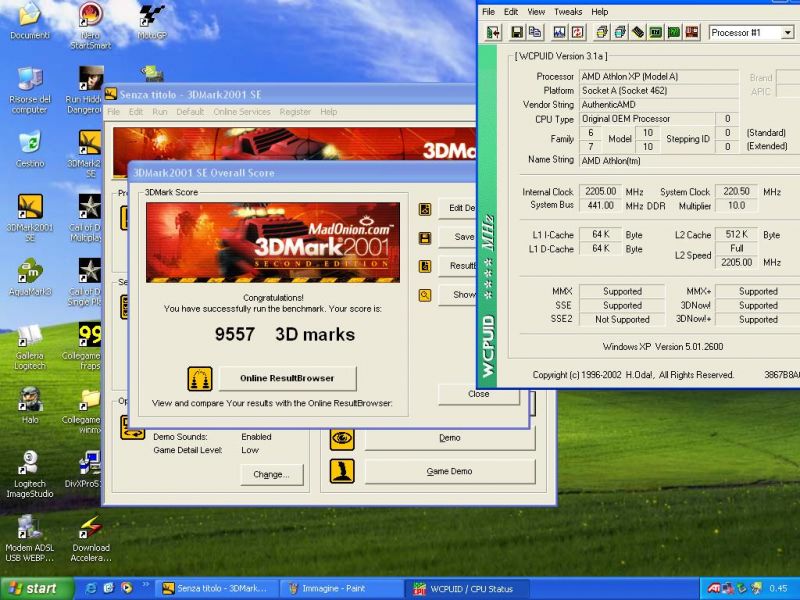Click the Multiplier 10.0 value field
Screen dimensions: 800x600
[736, 205]
